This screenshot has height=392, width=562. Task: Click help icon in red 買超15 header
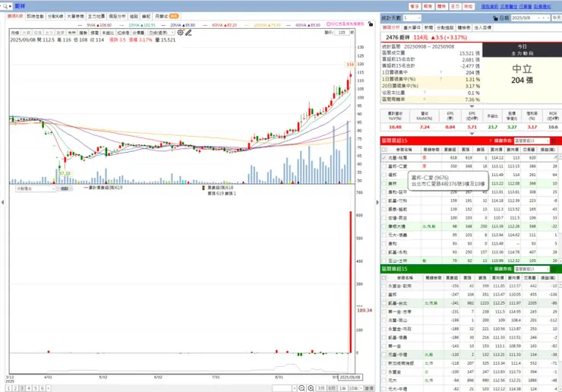point(491,141)
